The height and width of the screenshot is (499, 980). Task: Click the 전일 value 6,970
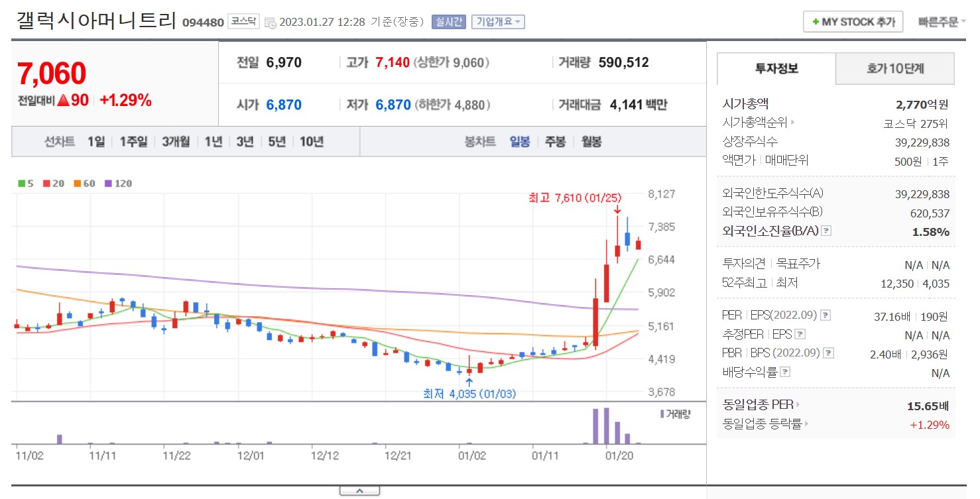pyautogui.click(x=284, y=62)
